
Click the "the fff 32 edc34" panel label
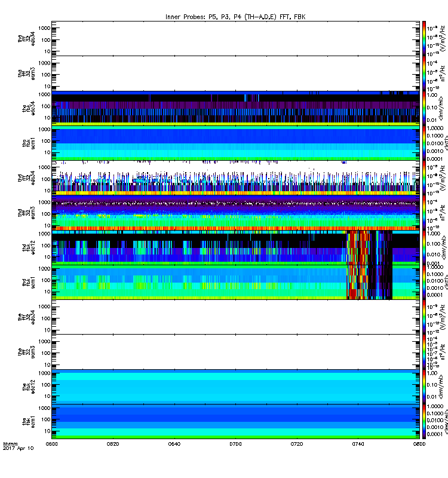(26, 317)
